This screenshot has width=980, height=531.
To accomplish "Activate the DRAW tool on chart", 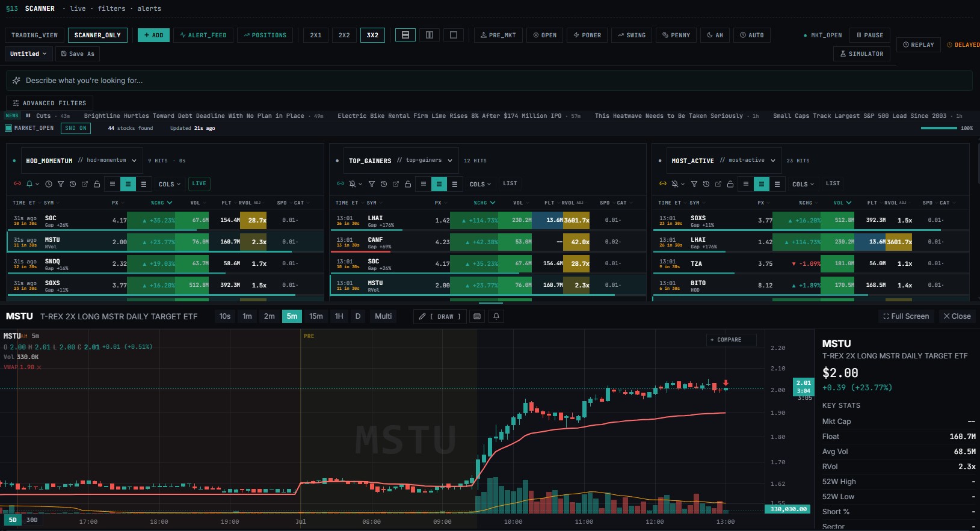I will click(x=440, y=316).
